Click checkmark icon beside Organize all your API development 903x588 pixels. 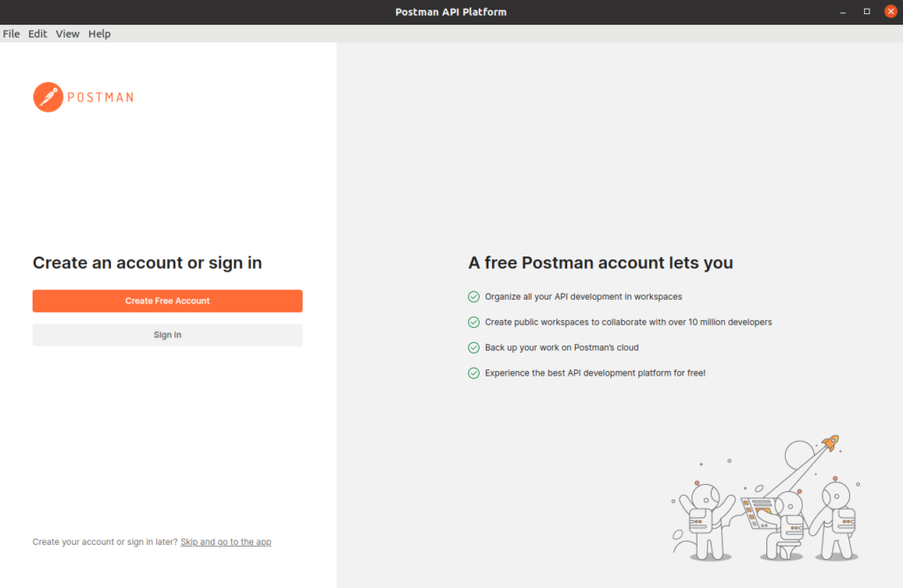point(474,296)
